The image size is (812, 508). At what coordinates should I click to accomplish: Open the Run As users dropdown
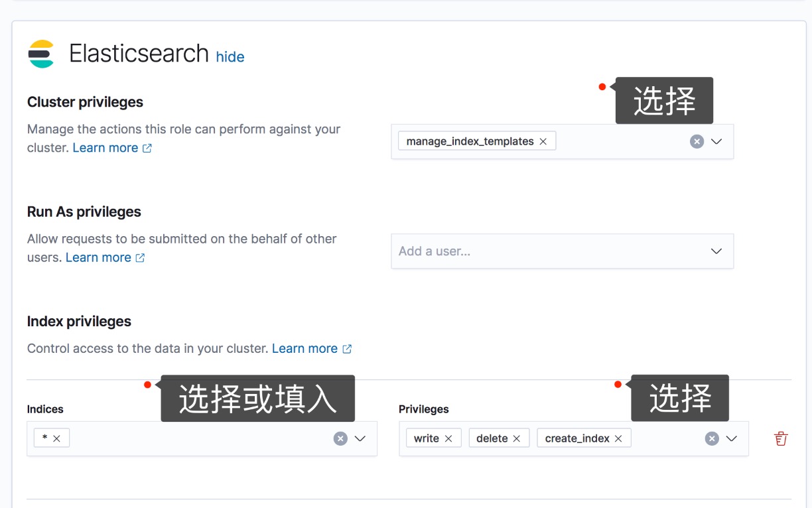(716, 251)
